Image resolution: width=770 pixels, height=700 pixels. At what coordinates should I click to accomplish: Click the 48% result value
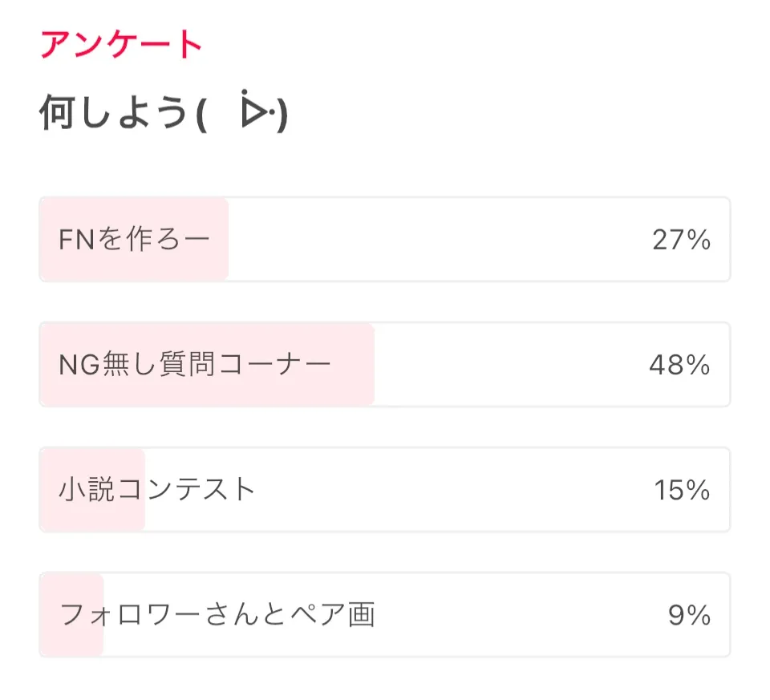pyautogui.click(x=679, y=365)
